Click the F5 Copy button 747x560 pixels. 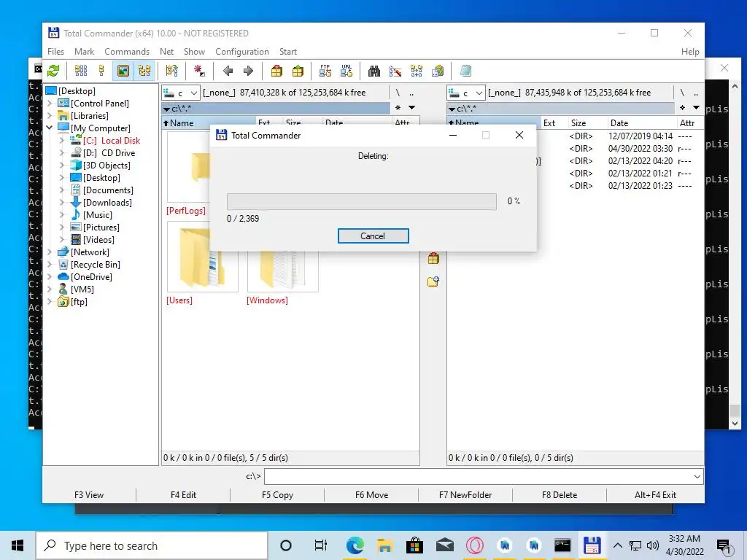[x=277, y=495]
